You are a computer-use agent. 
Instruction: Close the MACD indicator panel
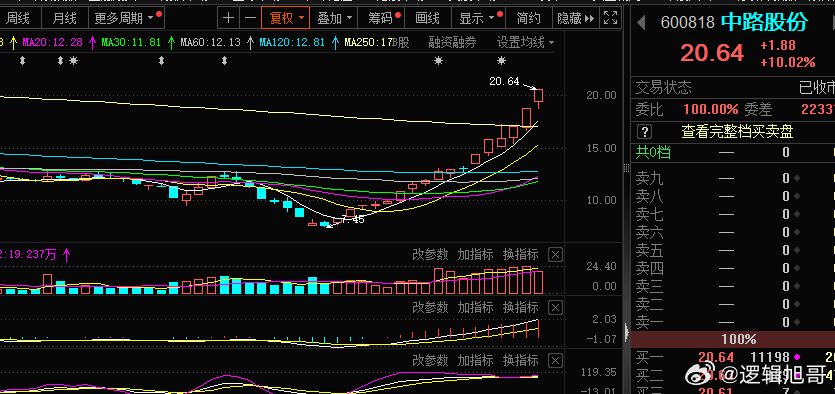(555, 307)
